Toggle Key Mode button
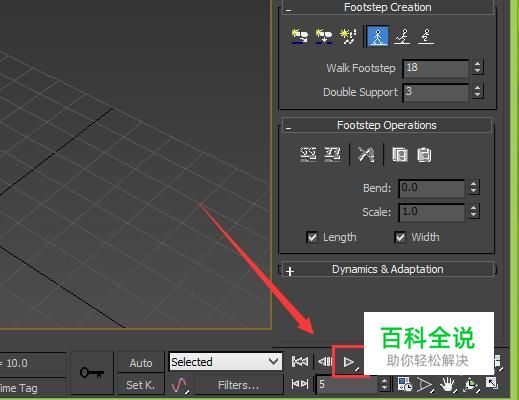This screenshot has height=400, width=519. [300, 384]
